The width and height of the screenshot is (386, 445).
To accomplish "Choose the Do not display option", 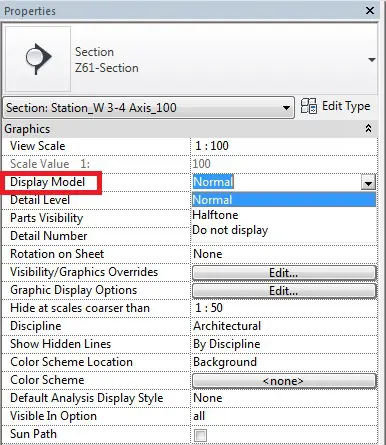I will pos(230,230).
